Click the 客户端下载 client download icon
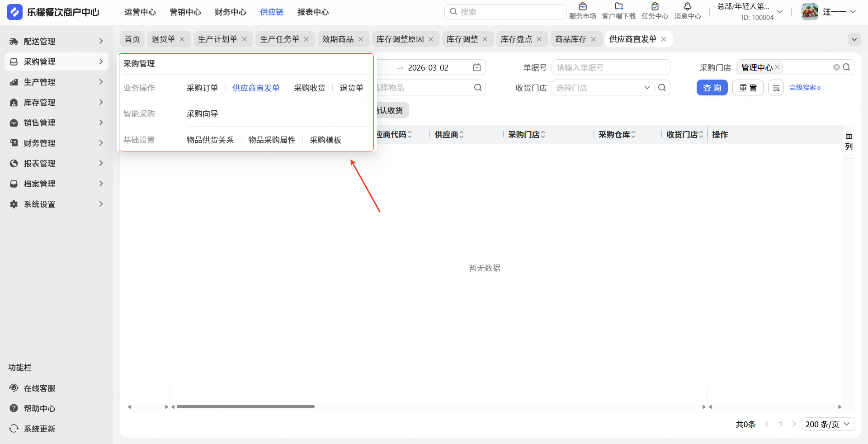868x444 pixels. pos(618,11)
